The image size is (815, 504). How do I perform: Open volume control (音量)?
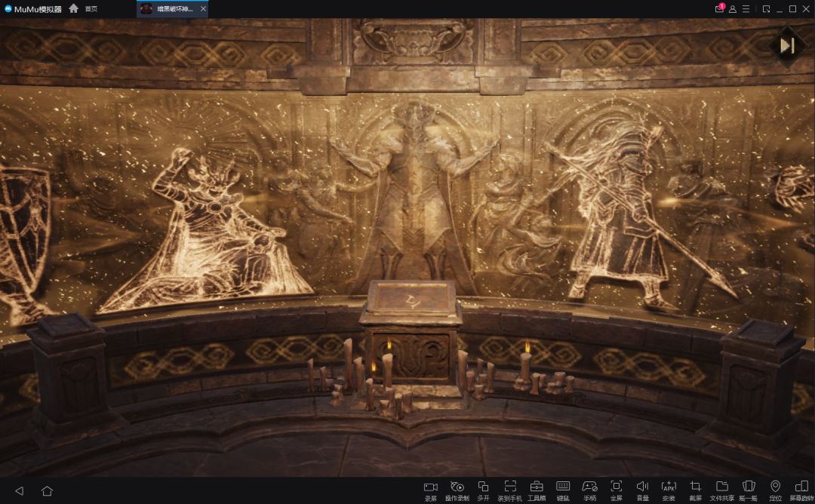coord(642,490)
